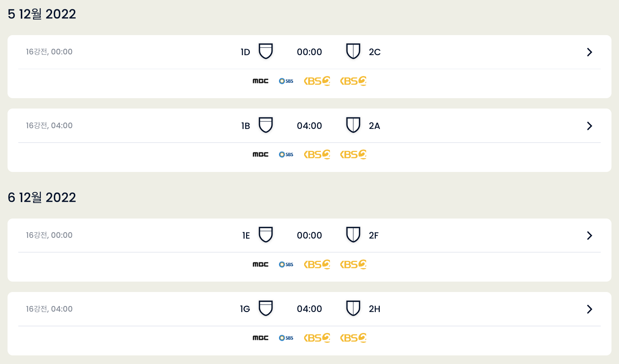Click the 1G team label
The image size is (619, 364).
245,309
